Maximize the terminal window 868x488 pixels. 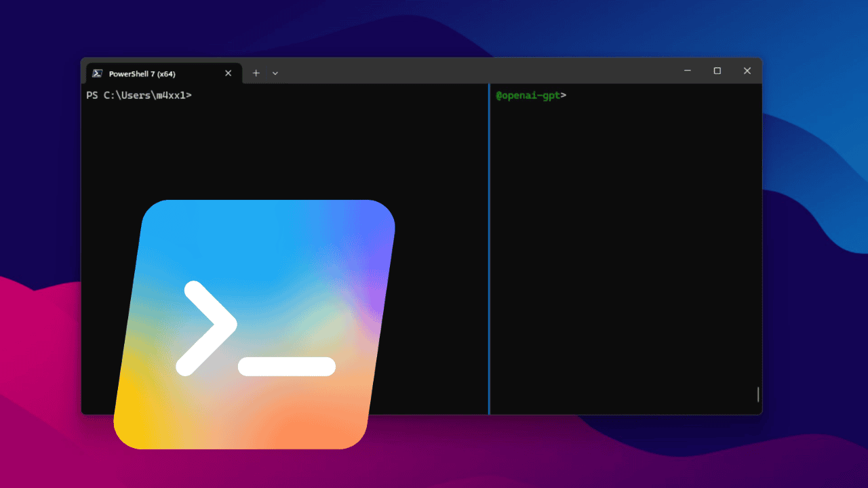coord(717,71)
